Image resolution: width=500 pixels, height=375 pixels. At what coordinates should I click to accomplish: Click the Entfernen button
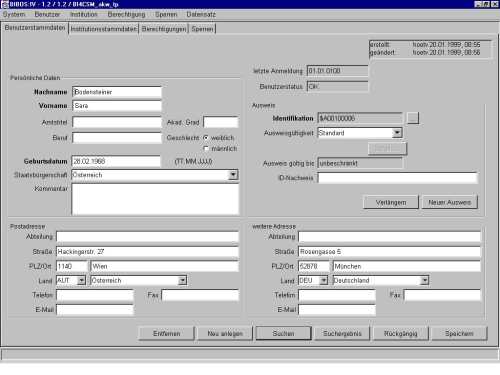166,333
